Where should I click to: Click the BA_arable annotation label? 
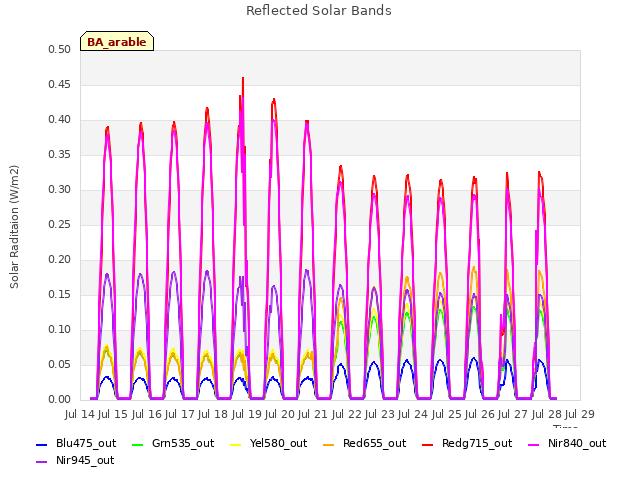117,42
